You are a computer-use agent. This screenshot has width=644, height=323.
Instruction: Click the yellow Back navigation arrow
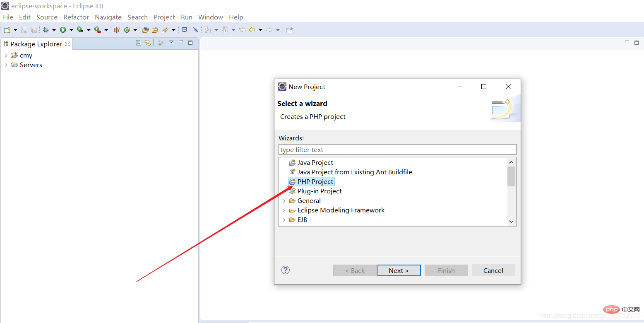(x=252, y=30)
